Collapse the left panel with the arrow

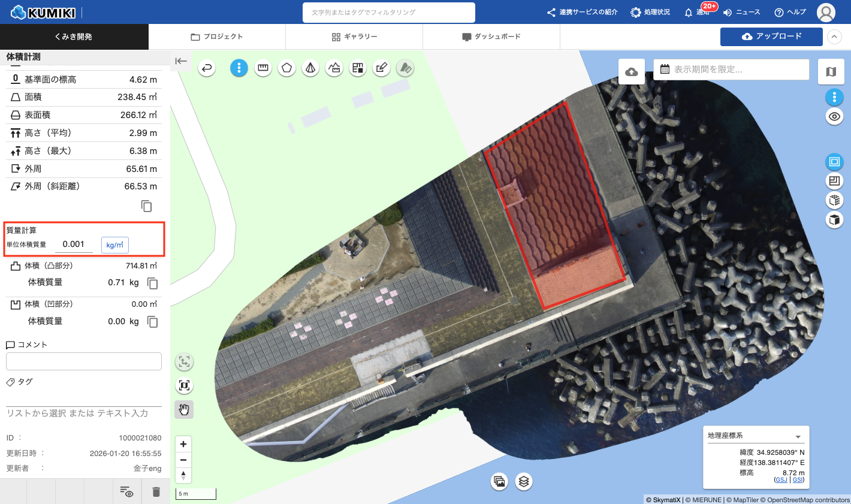181,61
